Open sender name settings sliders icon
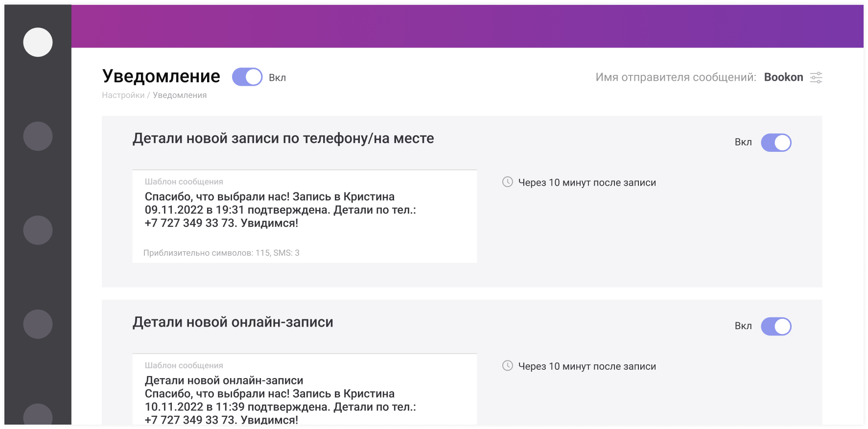Viewport: 868px width, 429px height. (x=816, y=77)
